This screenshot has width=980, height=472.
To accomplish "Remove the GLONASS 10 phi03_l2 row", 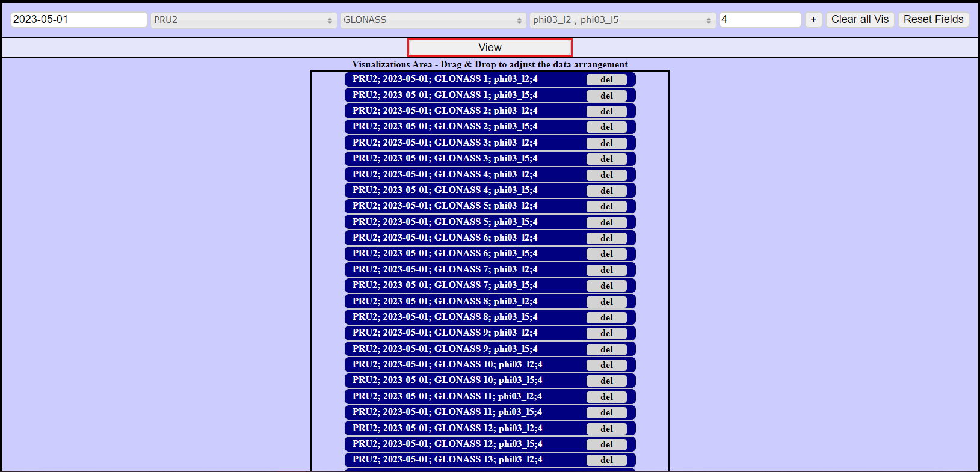I will pyautogui.click(x=606, y=365).
